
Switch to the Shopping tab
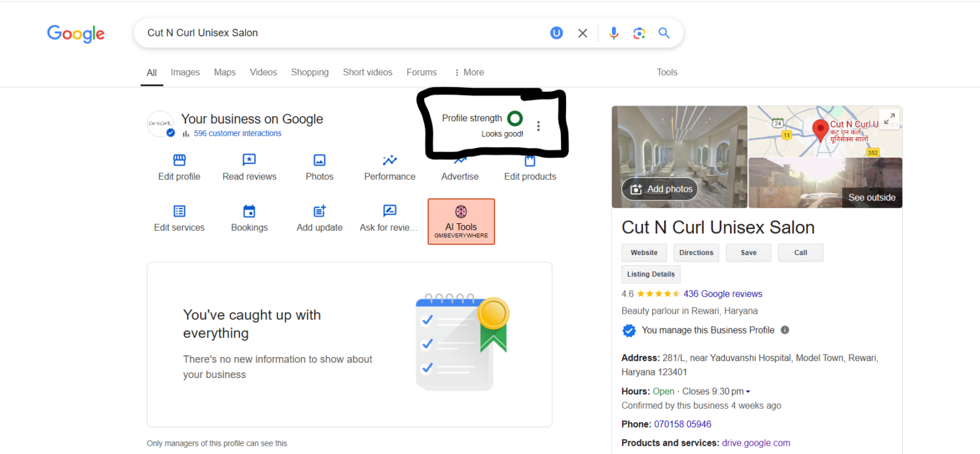click(x=309, y=72)
